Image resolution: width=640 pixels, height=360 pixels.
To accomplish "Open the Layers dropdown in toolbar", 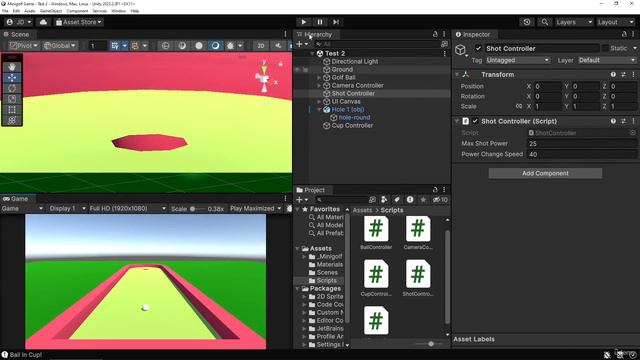I will [x=573, y=22].
